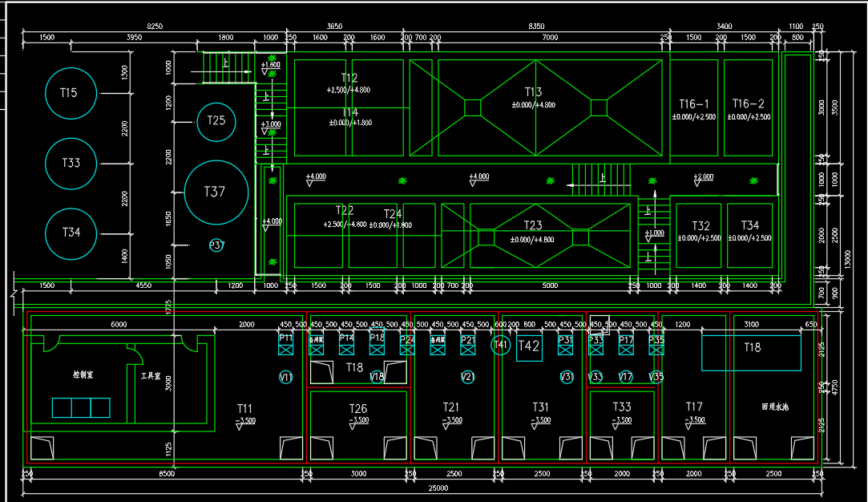Select the V21 valve circle
Screen dimensions: 868x502
pyautogui.click(x=468, y=377)
